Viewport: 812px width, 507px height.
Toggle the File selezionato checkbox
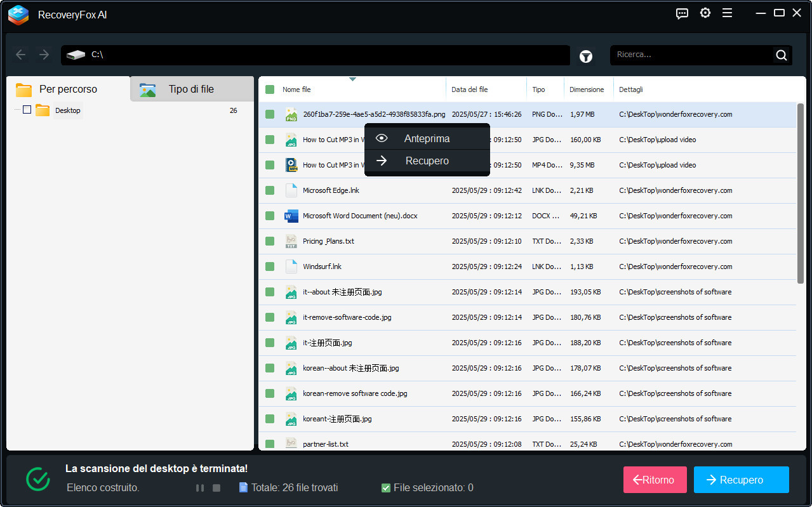[x=386, y=488]
